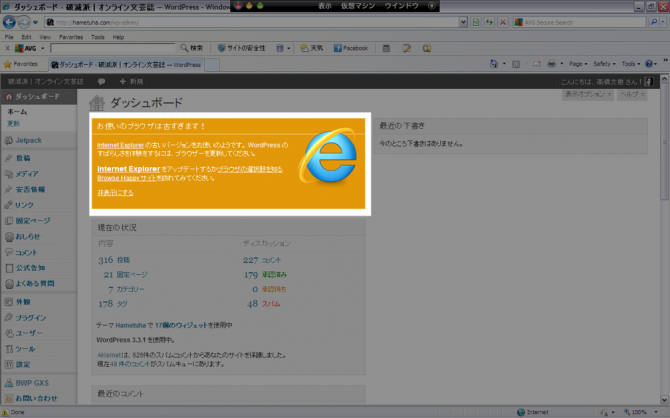Click the 227 コメント comments count link

262,260
